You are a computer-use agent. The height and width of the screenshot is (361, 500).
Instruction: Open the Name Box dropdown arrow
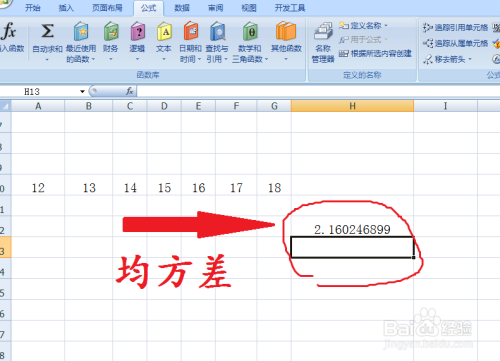82,91
